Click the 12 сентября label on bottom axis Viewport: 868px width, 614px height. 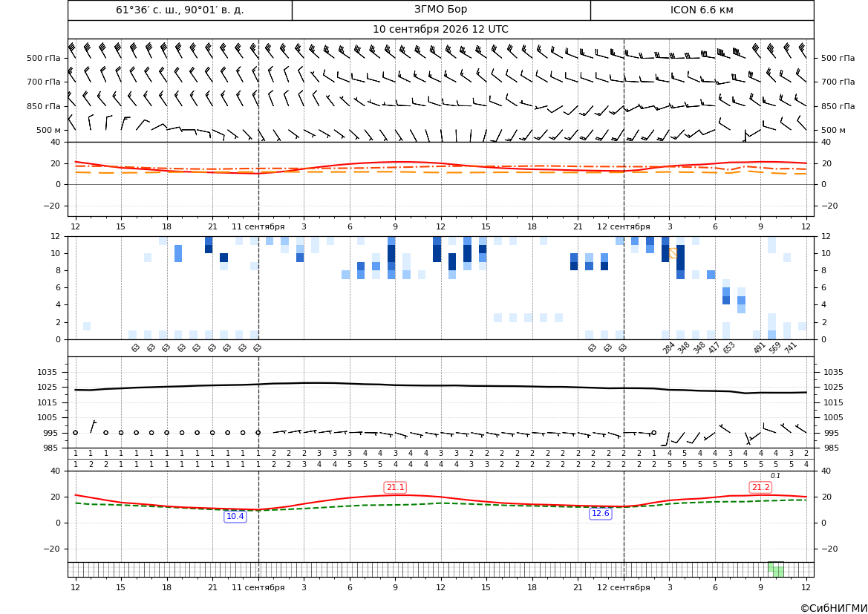pos(623,587)
